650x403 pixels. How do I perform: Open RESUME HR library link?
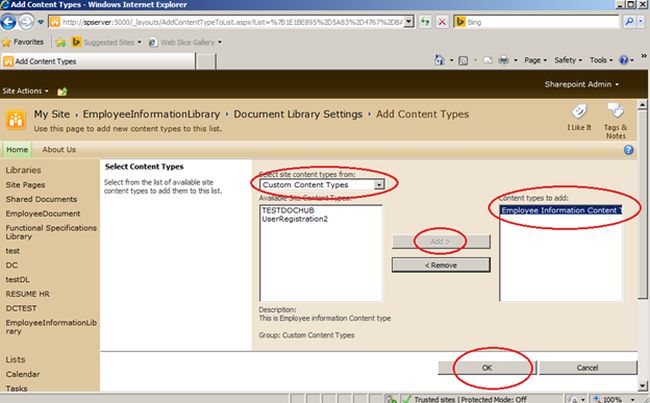pyautogui.click(x=27, y=294)
